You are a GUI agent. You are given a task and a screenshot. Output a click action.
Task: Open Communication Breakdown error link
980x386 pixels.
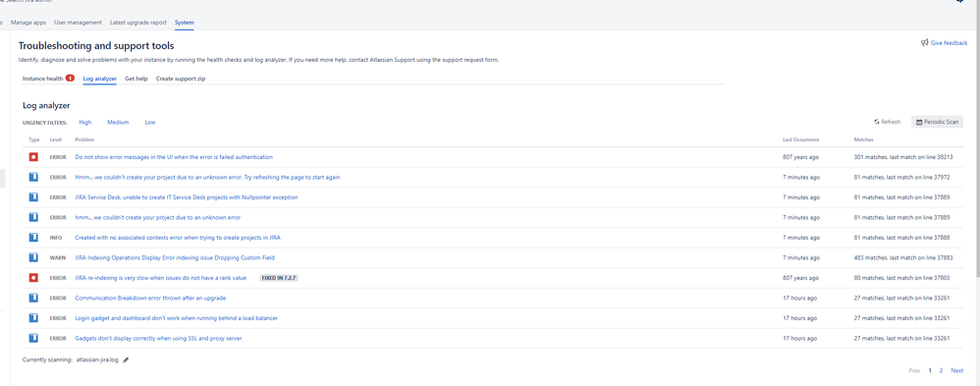pos(150,298)
